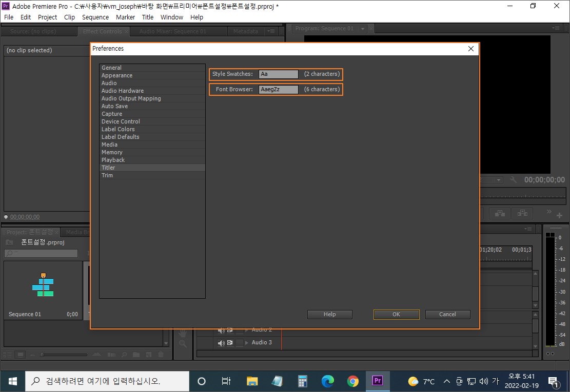
Task: Click the Premiere Pro taskbar icon
Action: (x=378, y=381)
